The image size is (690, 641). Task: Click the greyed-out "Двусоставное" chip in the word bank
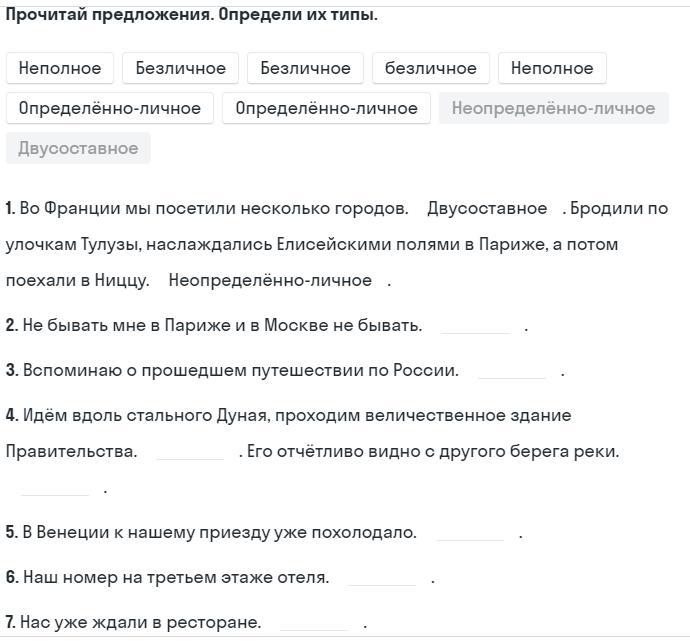point(78,148)
